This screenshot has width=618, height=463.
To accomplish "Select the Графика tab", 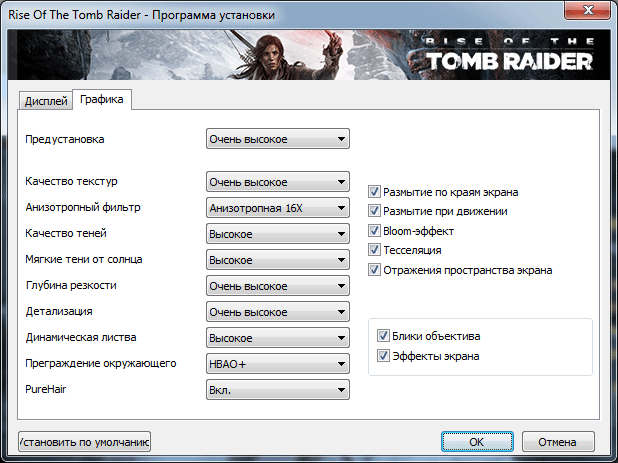I will (102, 99).
